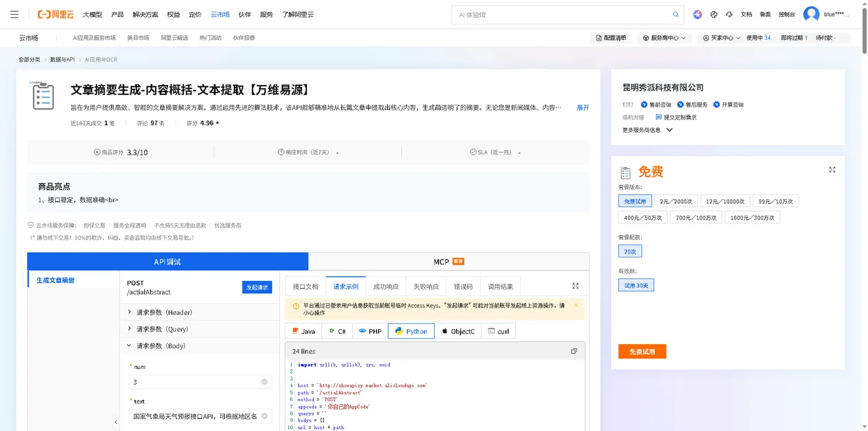Screen dimensions: 868x431
Task: Select the 20次 quota option
Action: (630, 251)
